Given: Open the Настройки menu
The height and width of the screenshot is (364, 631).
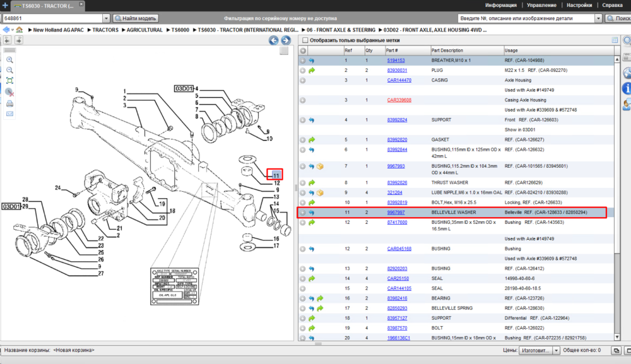Looking at the screenshot, I should [x=579, y=5].
